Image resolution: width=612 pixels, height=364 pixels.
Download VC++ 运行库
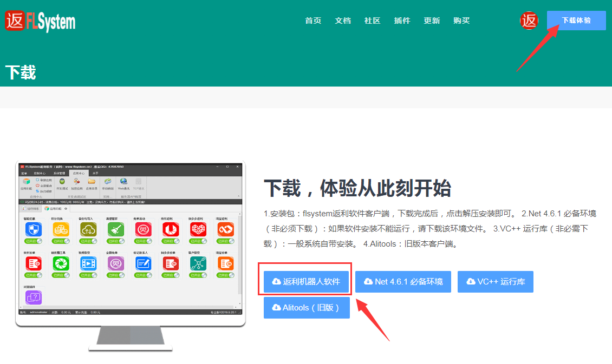point(496,281)
